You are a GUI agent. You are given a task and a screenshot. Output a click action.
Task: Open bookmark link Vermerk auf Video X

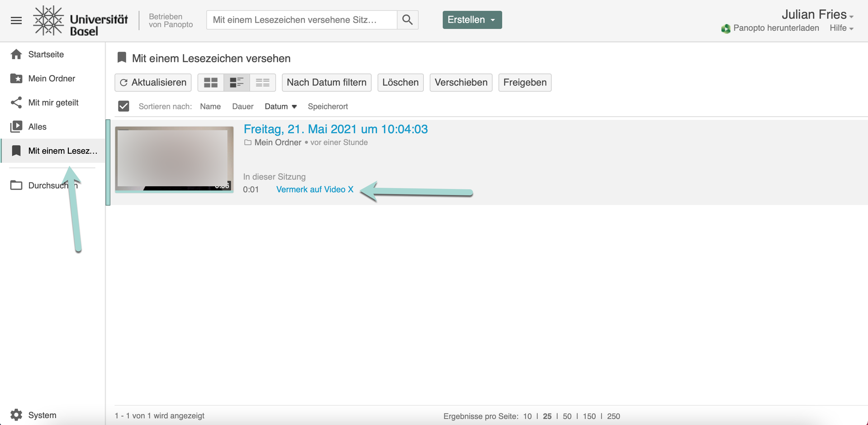[314, 189]
